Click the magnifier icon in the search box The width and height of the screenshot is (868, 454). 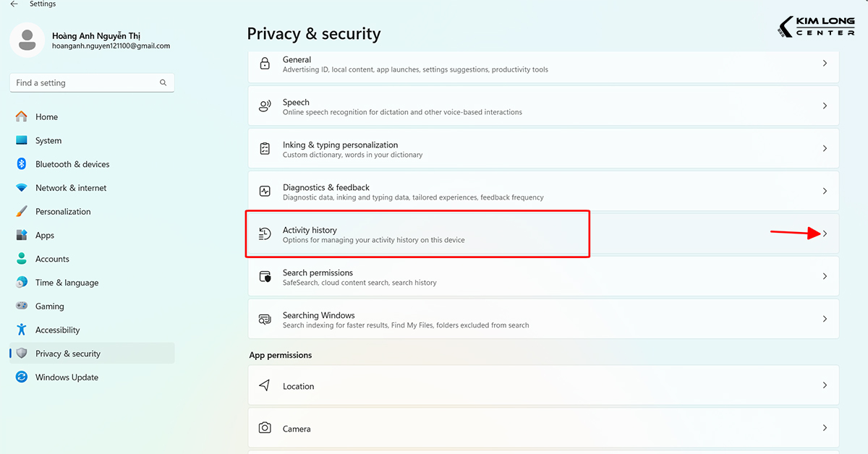[x=163, y=83]
